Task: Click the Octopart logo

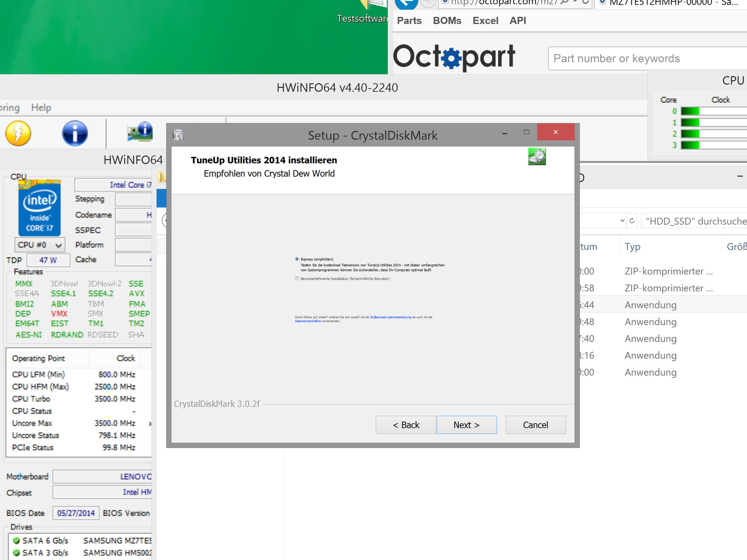Action: (454, 57)
